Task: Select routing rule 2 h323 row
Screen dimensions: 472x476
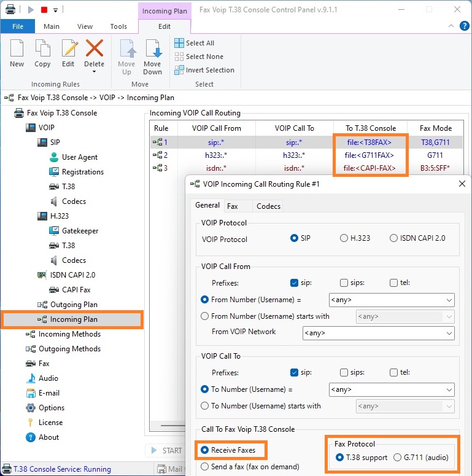Action: click(x=306, y=155)
